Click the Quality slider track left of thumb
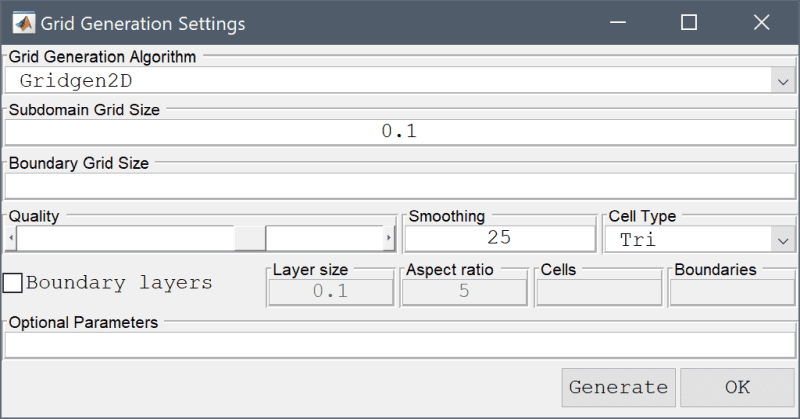This screenshot has width=800, height=419. [126, 238]
